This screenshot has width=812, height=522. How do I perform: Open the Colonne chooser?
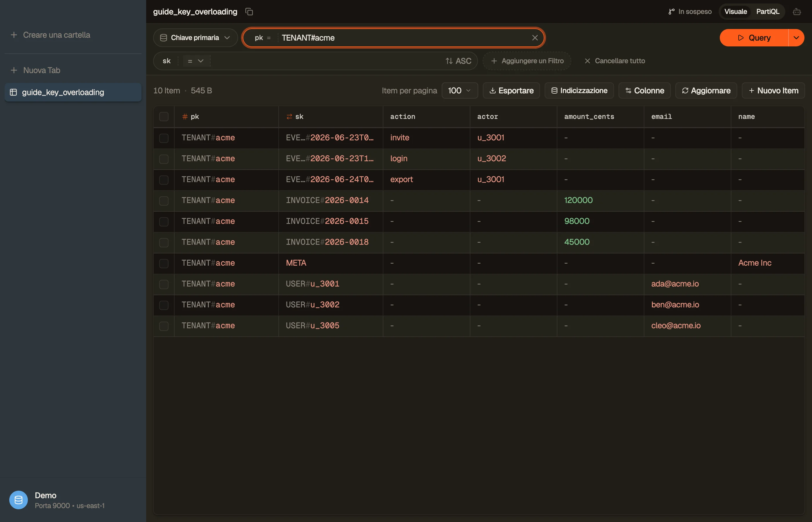(x=645, y=90)
